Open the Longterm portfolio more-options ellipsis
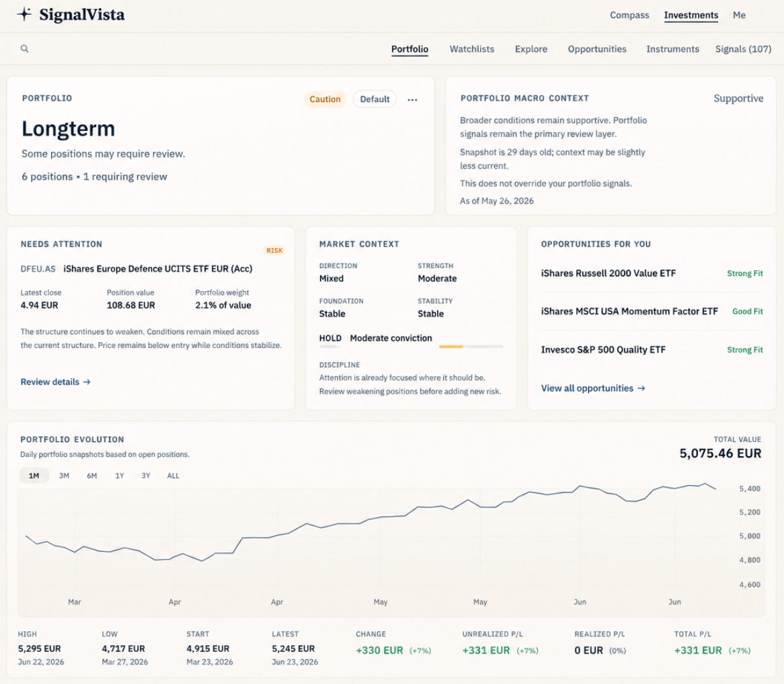The width and height of the screenshot is (784, 684). [412, 99]
